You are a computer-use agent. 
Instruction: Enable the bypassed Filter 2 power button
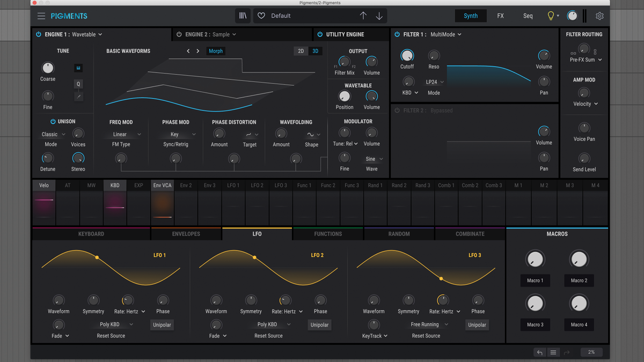coord(397,110)
